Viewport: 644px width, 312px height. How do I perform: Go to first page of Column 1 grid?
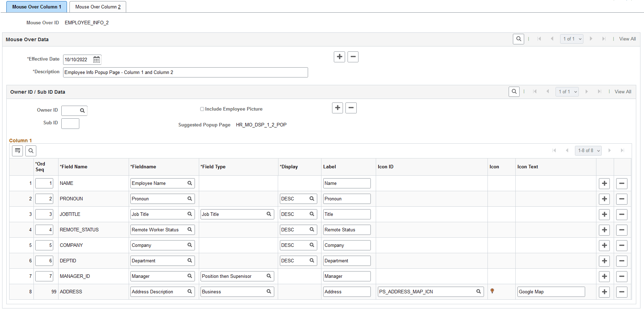coord(554,151)
